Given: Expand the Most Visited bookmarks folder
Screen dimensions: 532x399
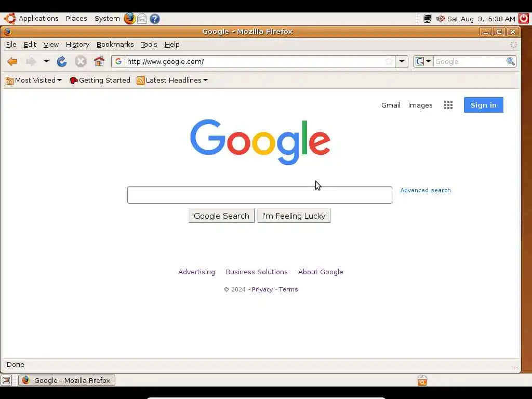Looking at the screenshot, I should [34, 81].
